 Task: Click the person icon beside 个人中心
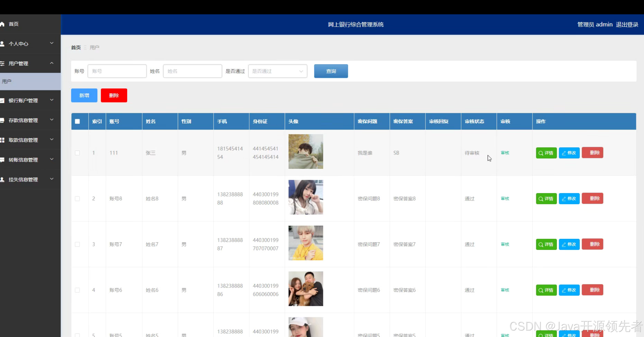(x=2, y=44)
